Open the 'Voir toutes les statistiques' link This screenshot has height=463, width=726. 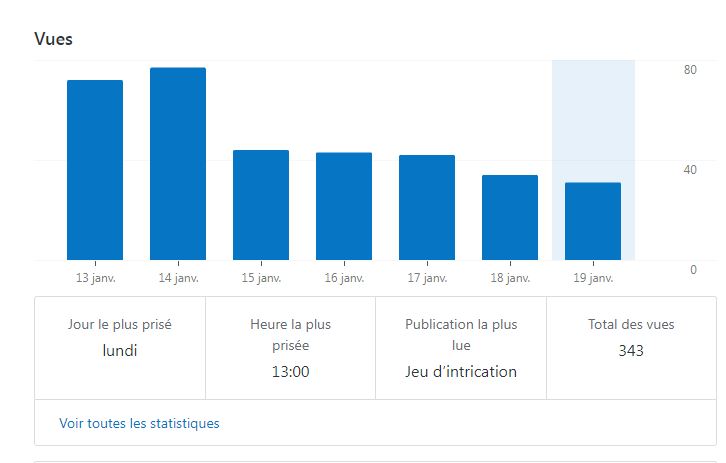click(139, 423)
